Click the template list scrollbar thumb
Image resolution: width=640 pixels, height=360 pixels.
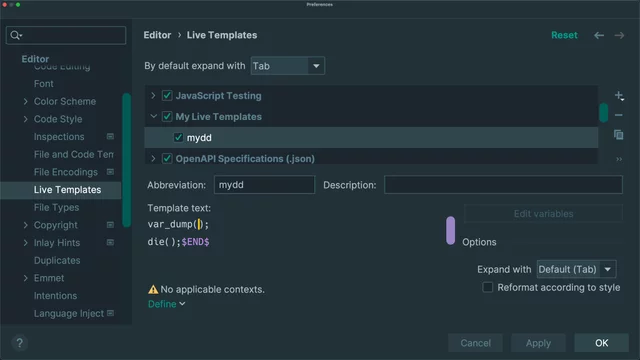click(603, 113)
